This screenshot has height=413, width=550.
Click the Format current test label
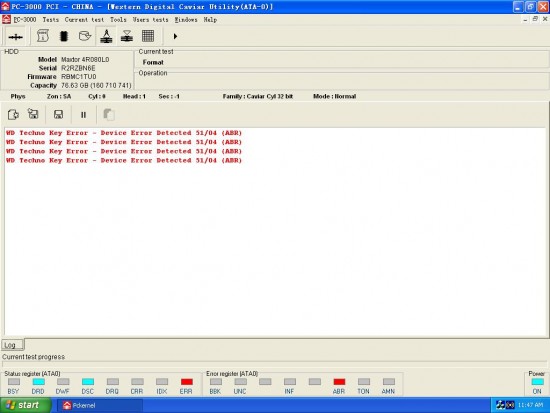(x=153, y=62)
